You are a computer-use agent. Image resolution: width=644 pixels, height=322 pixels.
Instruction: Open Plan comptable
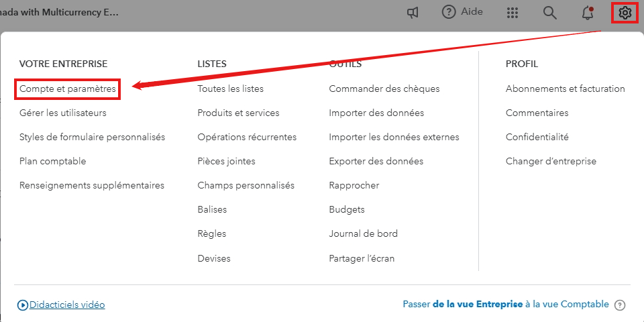point(52,161)
